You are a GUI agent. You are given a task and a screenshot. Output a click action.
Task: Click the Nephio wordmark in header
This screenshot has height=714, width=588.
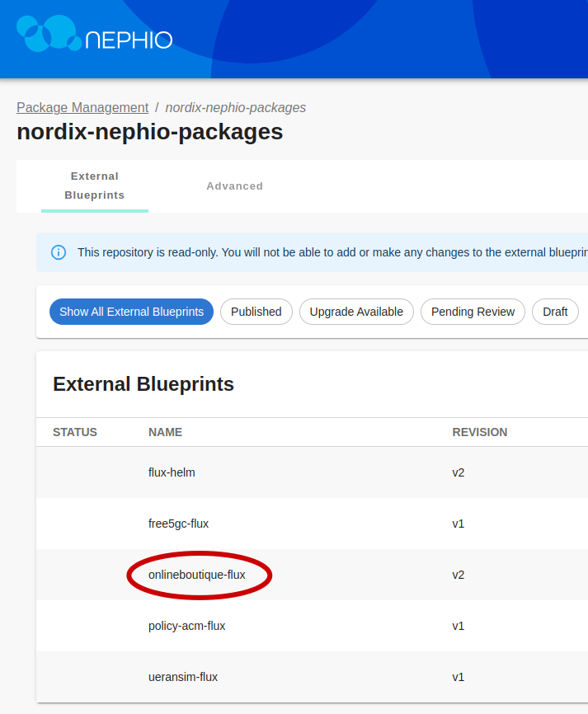[129, 40]
